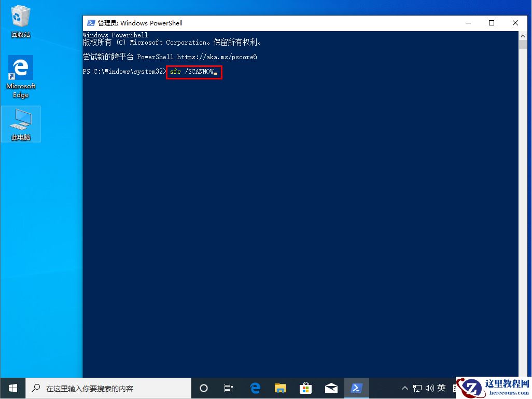Open the Microsoft Store taskbar icon

point(306,388)
